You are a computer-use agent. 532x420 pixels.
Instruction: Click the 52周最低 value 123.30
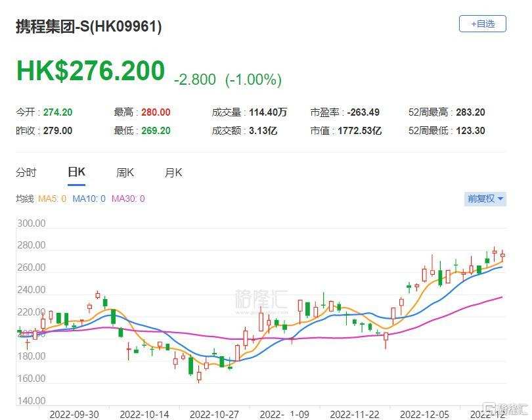click(x=470, y=131)
